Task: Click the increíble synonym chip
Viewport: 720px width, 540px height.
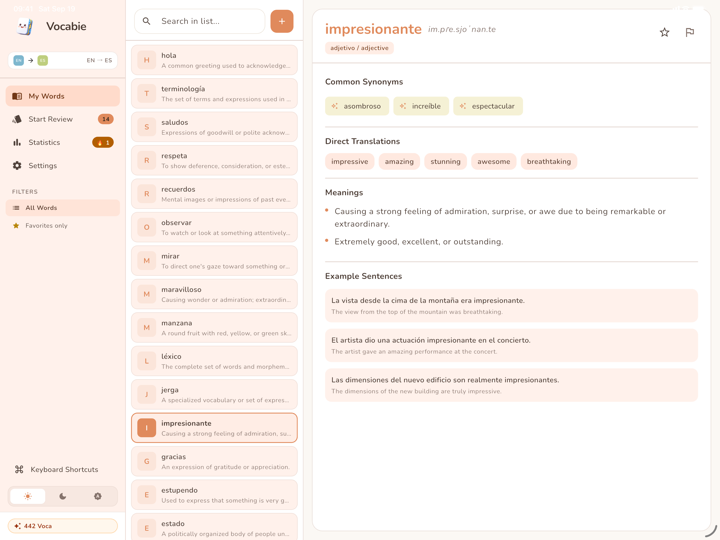Action: [x=421, y=106]
